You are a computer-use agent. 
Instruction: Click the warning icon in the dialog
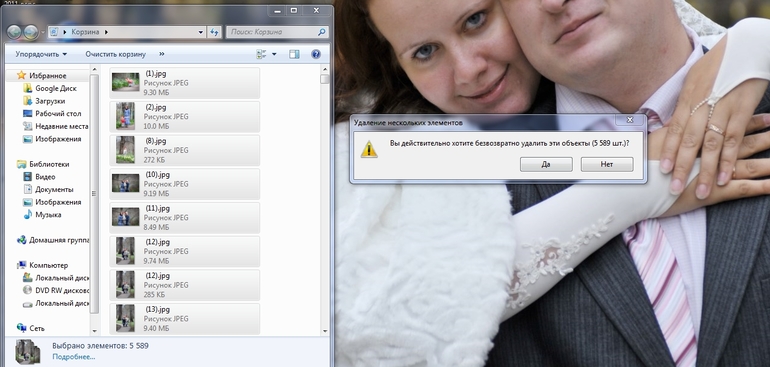click(369, 148)
